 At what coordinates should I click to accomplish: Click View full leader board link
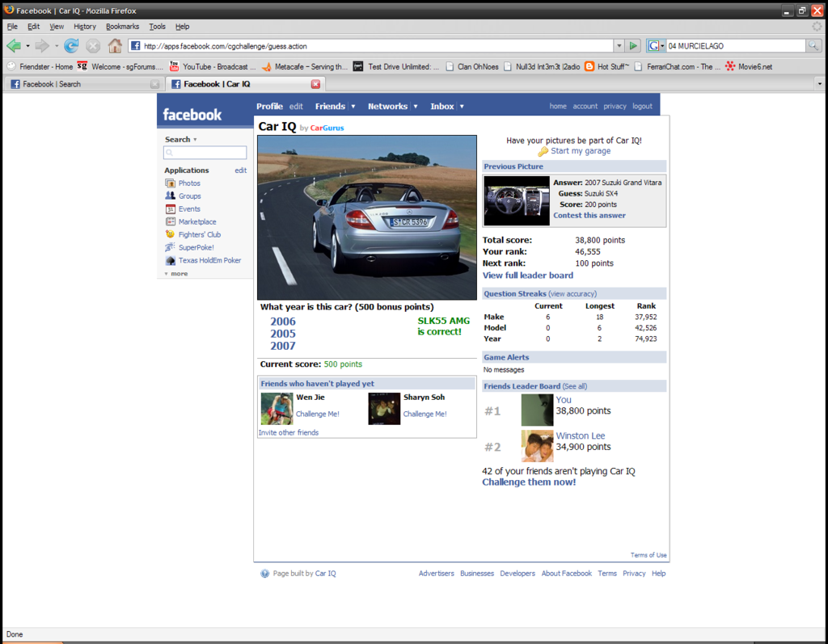527,276
